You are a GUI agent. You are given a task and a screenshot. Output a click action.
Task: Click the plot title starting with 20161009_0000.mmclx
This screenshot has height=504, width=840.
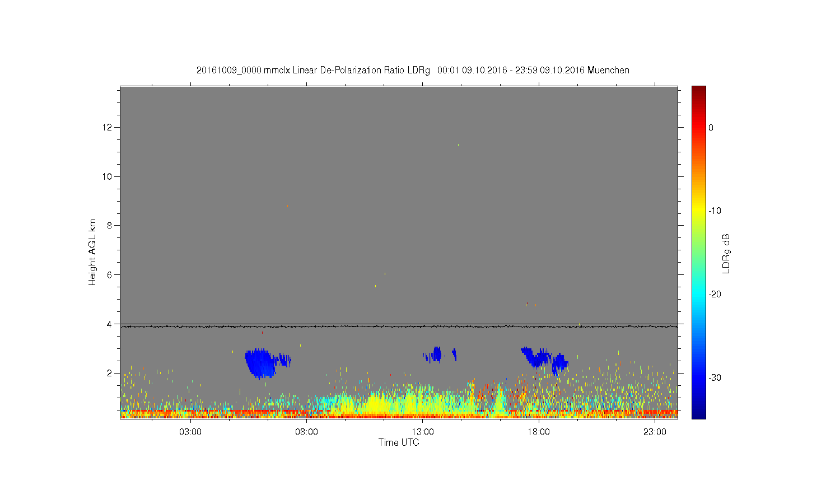point(413,71)
